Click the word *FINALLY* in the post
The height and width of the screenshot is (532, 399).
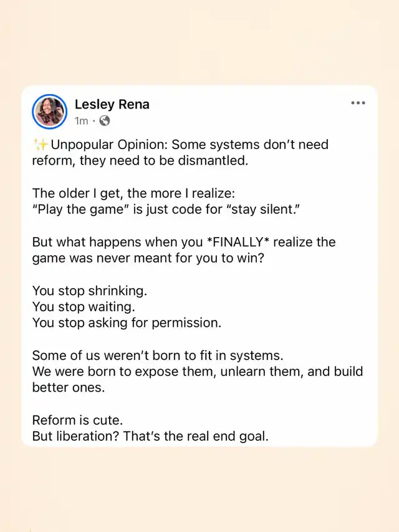click(x=238, y=242)
